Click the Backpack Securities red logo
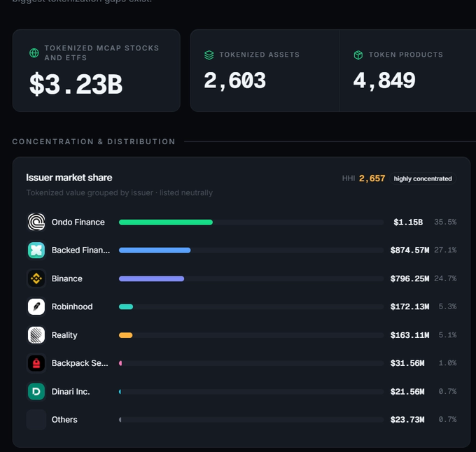 36,363
